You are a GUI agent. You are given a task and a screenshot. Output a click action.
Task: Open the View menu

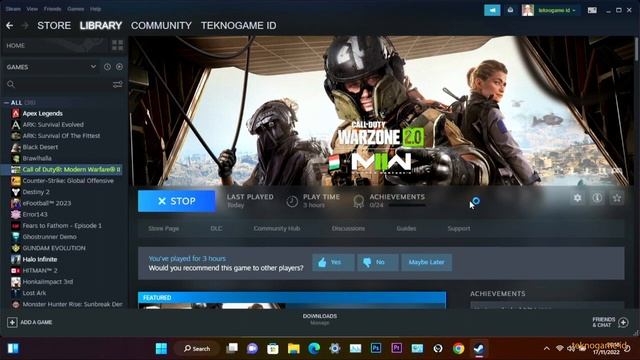coord(32,9)
